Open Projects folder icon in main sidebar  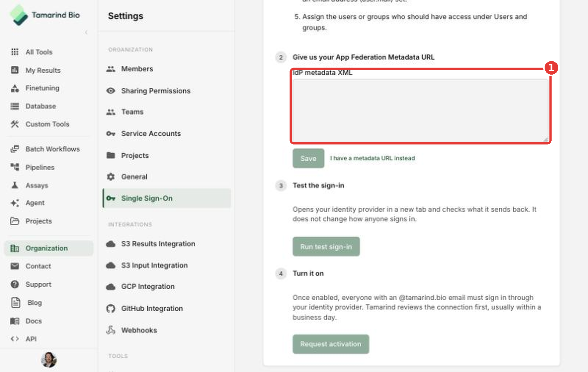[15, 221]
